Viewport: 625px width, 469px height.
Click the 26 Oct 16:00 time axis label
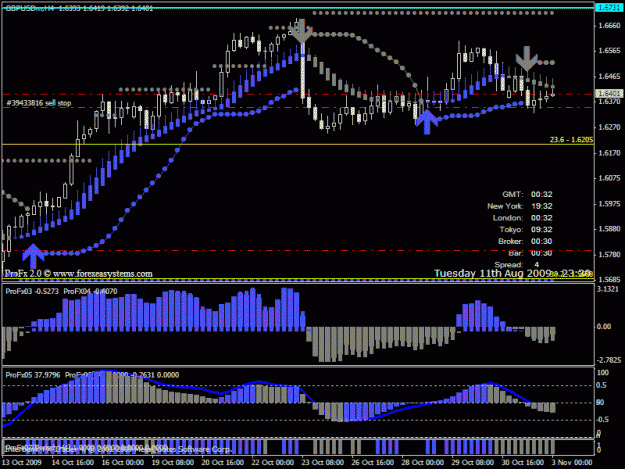point(372,462)
